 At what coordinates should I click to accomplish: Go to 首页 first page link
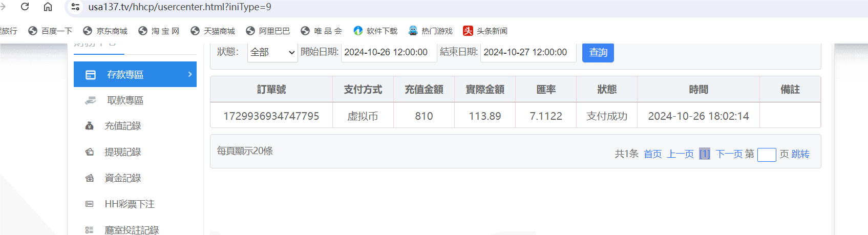coord(653,154)
